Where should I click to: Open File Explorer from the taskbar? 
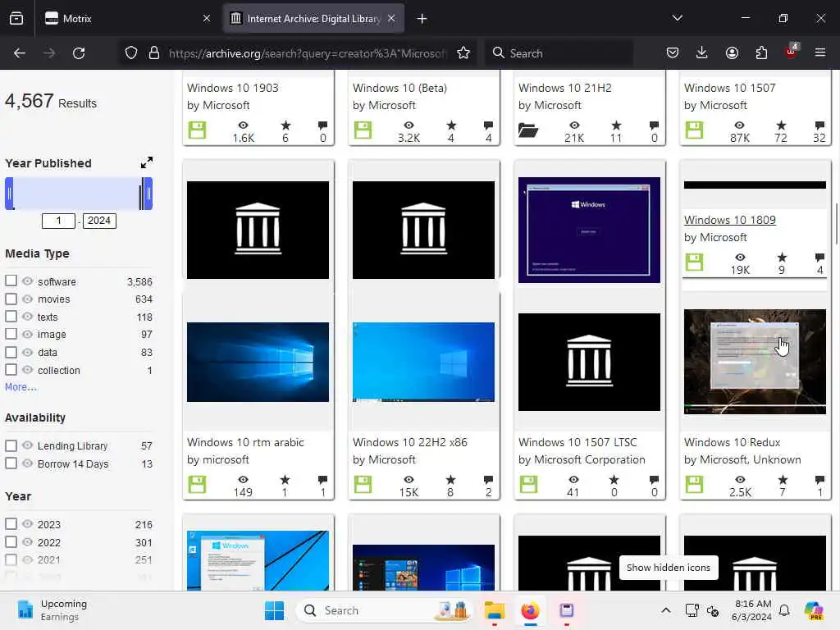(495, 610)
